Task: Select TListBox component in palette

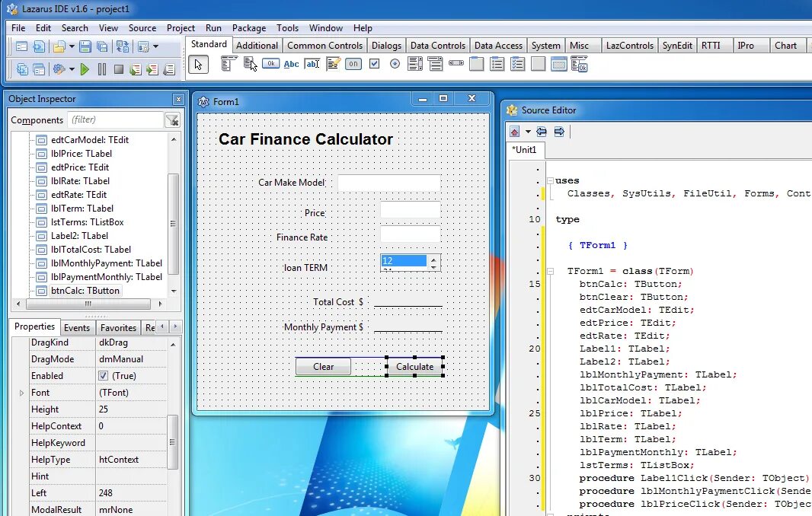Action: pyautogui.click(x=415, y=64)
